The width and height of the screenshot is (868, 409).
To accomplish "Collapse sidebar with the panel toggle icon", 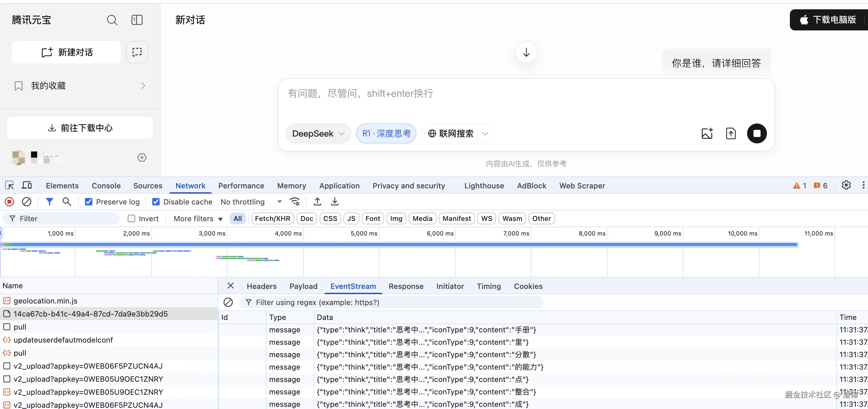I will pos(137,20).
